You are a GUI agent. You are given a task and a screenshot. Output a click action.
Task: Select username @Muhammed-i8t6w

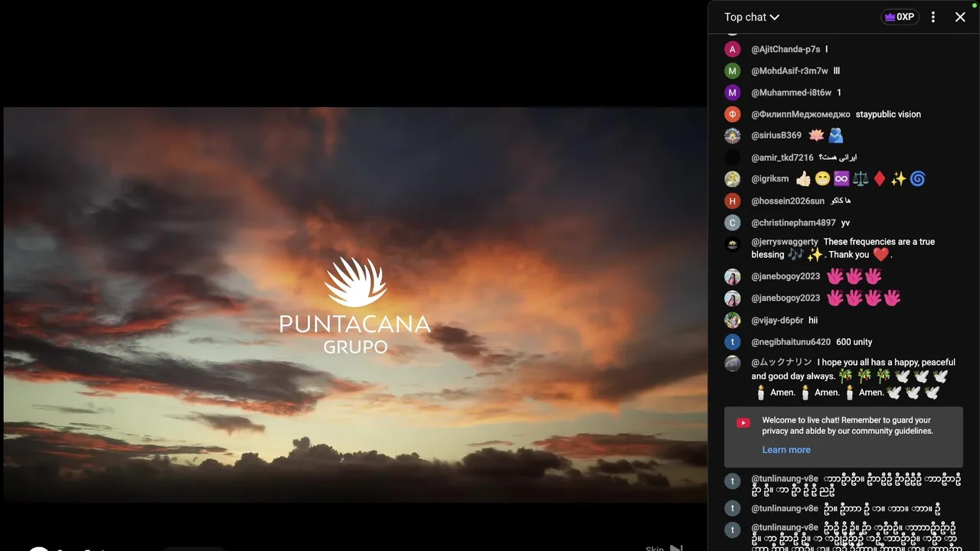click(791, 93)
